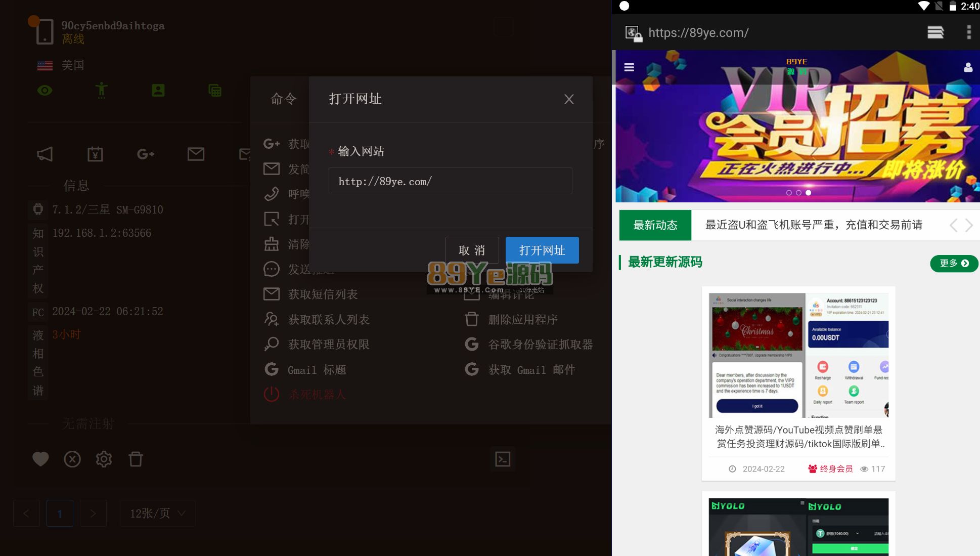Click the 美国 country label
Screen dimensions: 980x556
(x=73, y=65)
